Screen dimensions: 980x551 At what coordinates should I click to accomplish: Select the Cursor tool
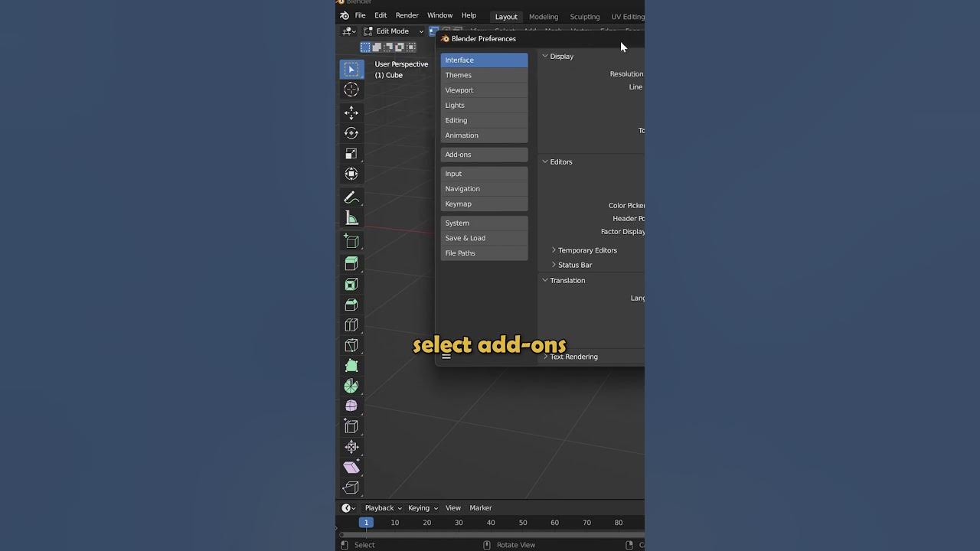(351, 90)
